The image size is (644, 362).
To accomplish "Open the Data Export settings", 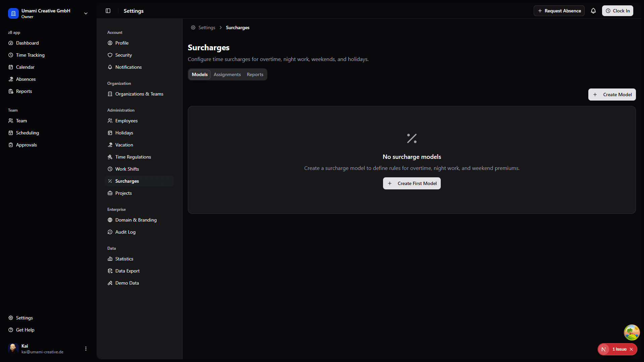I will (x=127, y=271).
